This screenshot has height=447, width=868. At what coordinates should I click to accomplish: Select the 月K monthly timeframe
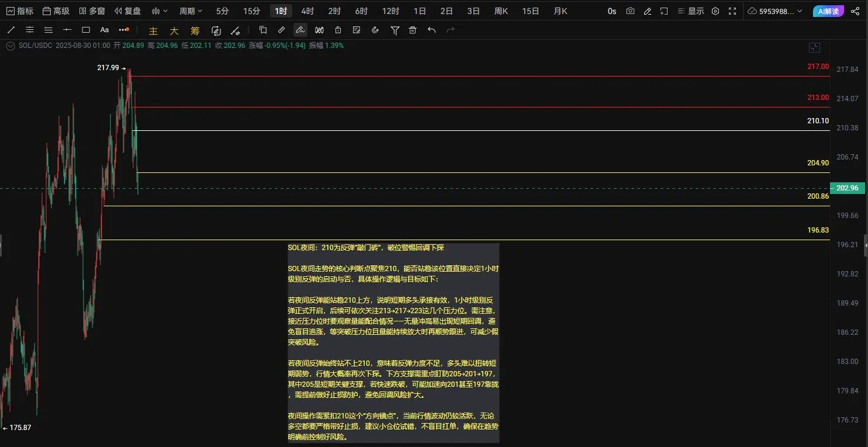(x=561, y=11)
